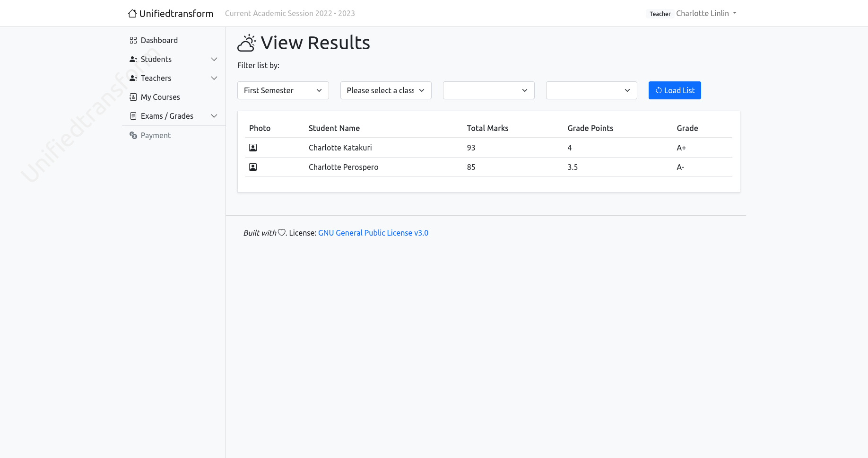The height and width of the screenshot is (458, 868).
Task: Click Charlotte Perospero's photo icon
Action: click(x=253, y=167)
